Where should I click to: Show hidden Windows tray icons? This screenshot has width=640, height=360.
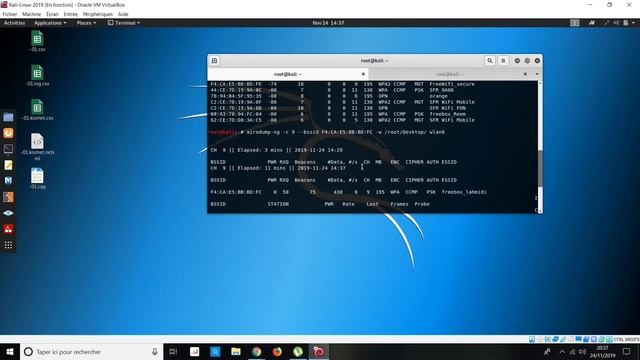562,351
